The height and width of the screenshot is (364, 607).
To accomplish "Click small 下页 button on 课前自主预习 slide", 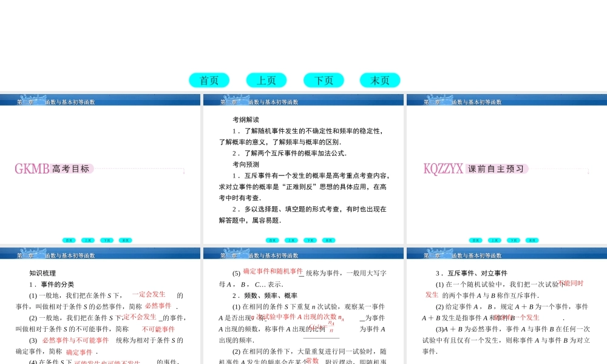I will point(514,240).
